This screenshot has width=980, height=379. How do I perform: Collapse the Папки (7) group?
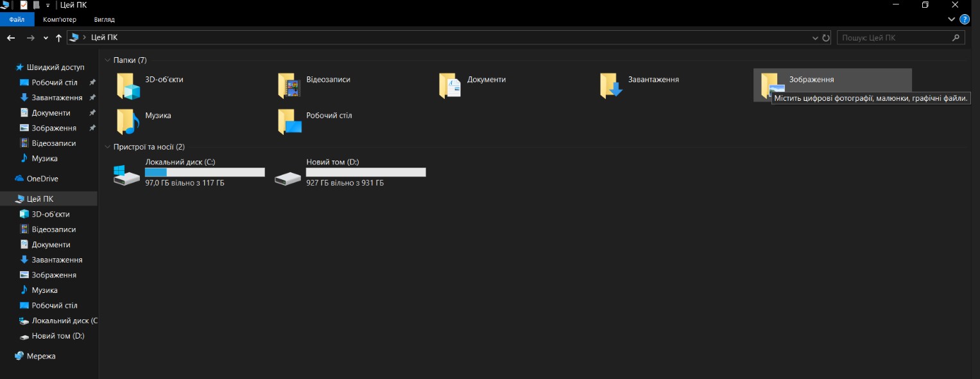tap(107, 60)
